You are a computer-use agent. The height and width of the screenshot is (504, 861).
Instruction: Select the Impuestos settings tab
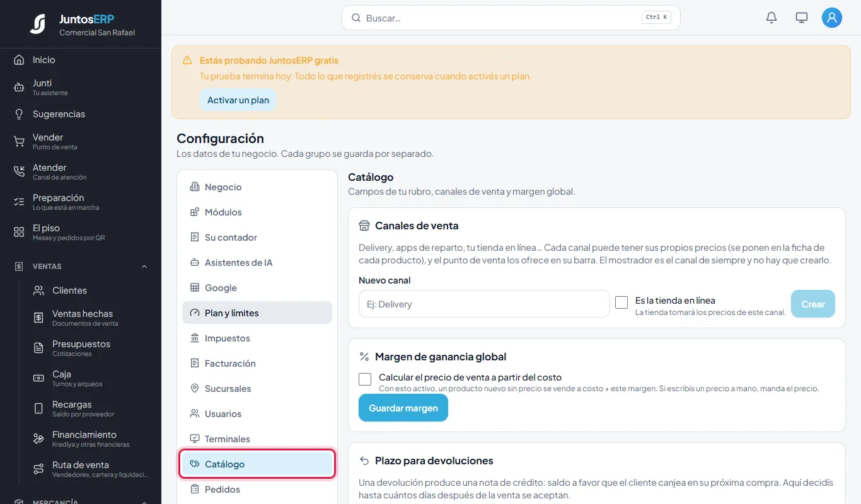(257, 338)
